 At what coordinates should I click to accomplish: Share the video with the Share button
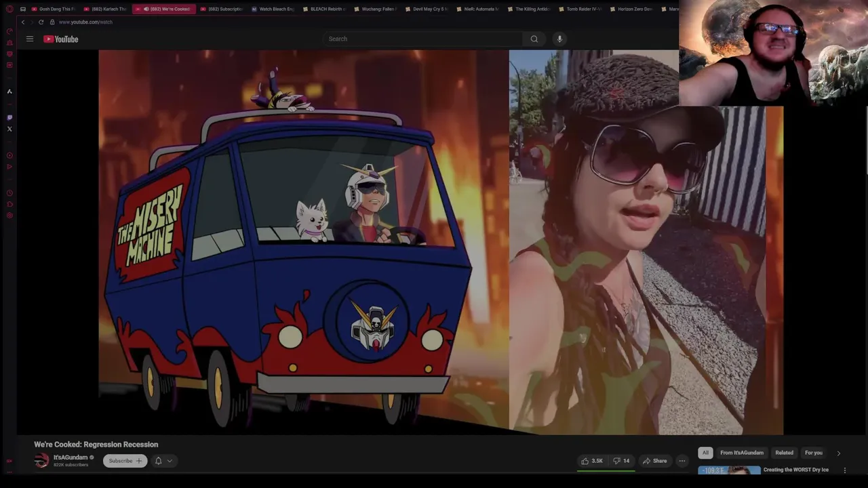654,461
